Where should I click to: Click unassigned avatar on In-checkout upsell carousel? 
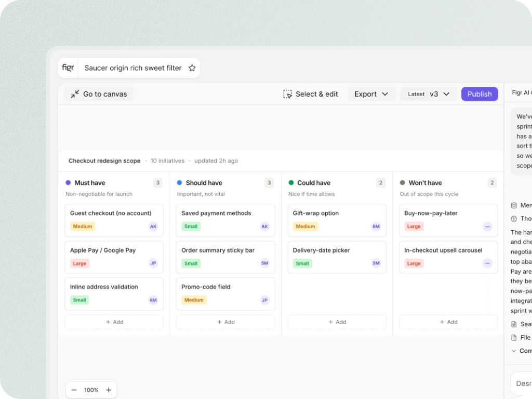(487, 263)
